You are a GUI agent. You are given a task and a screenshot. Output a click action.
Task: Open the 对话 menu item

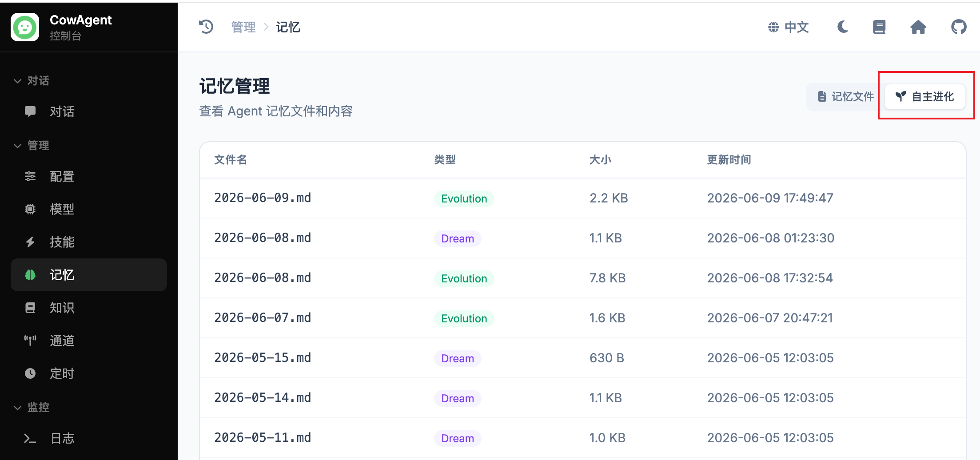point(89,111)
